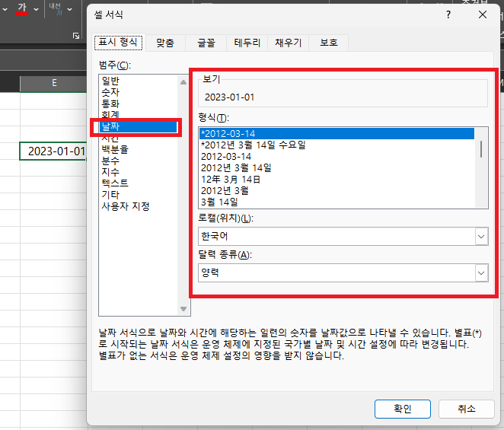
Task: Click category list scroll down arrow
Action: point(183,309)
